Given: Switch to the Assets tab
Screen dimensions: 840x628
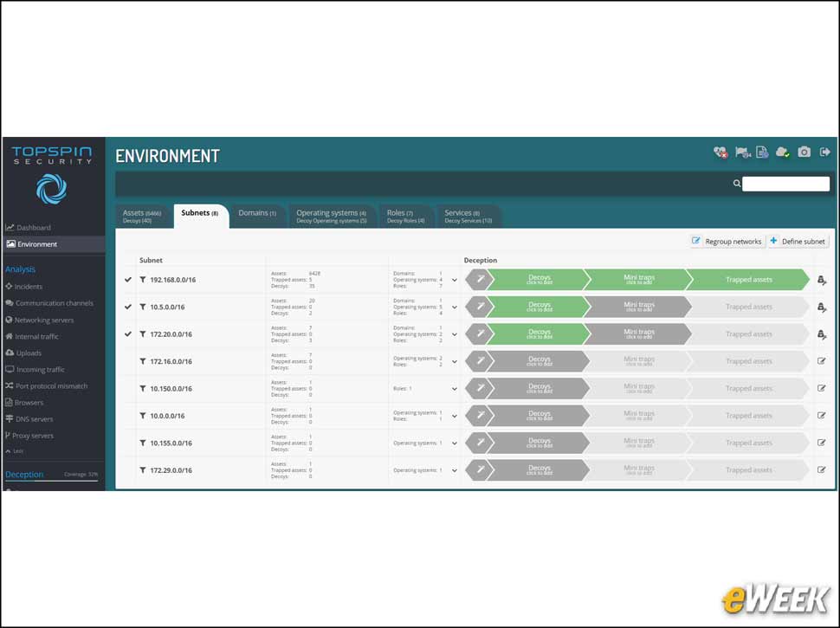Looking at the screenshot, I should (142, 216).
